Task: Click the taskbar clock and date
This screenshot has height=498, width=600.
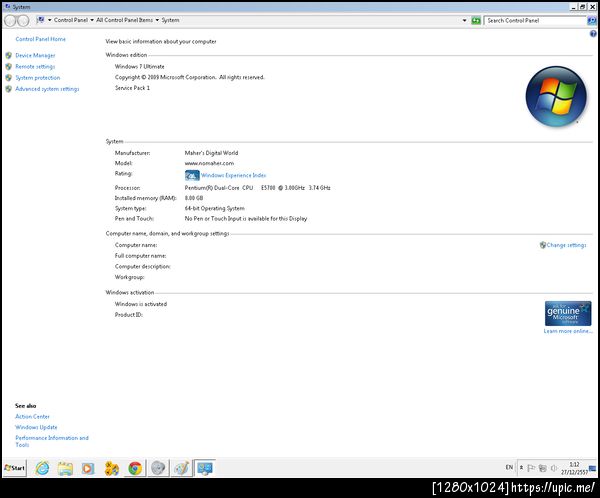Action: coord(574,468)
